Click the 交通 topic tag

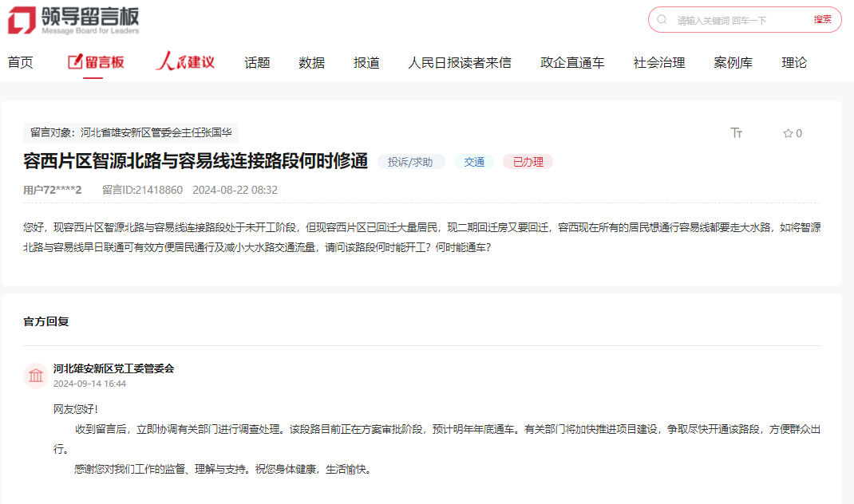[x=474, y=162]
